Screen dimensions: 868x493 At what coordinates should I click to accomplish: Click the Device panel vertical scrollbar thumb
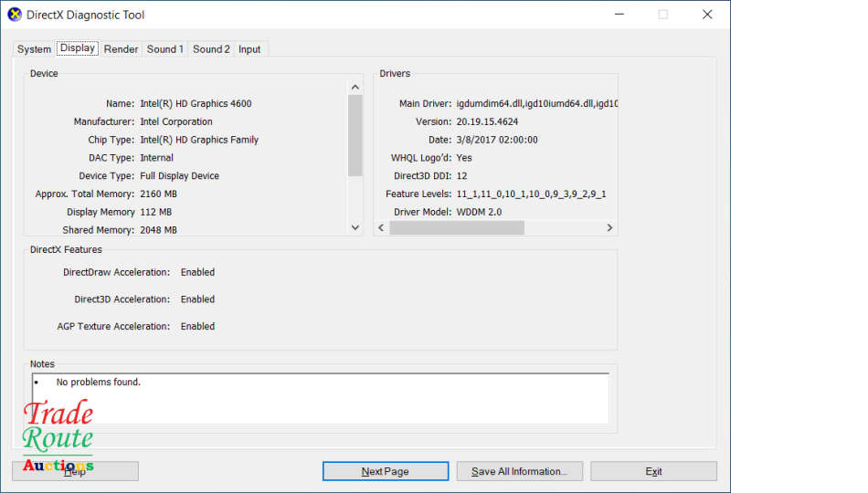pos(355,135)
